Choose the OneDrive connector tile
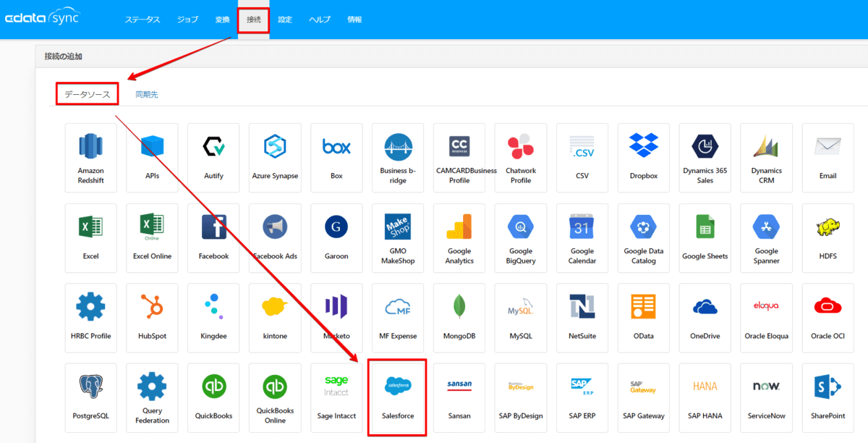The width and height of the screenshot is (868, 443). [x=706, y=318]
